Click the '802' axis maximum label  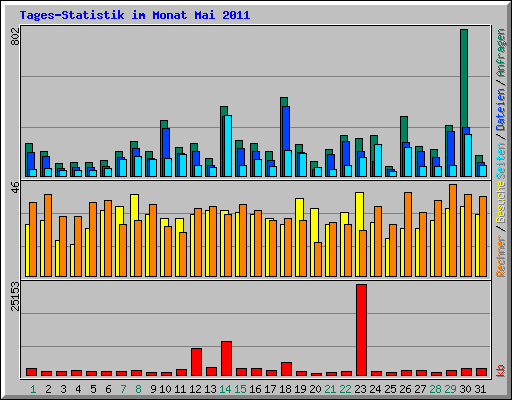(15, 37)
